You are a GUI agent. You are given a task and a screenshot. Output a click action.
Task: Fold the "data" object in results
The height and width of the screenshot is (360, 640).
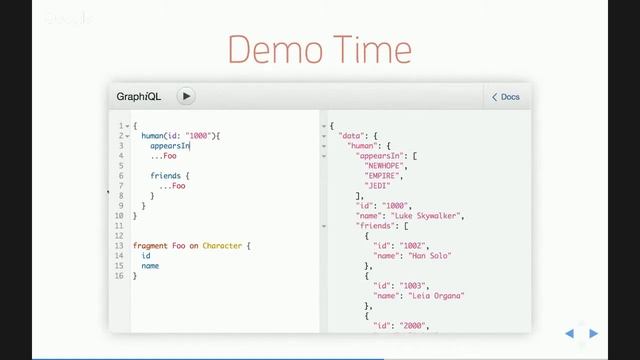coord(324,136)
